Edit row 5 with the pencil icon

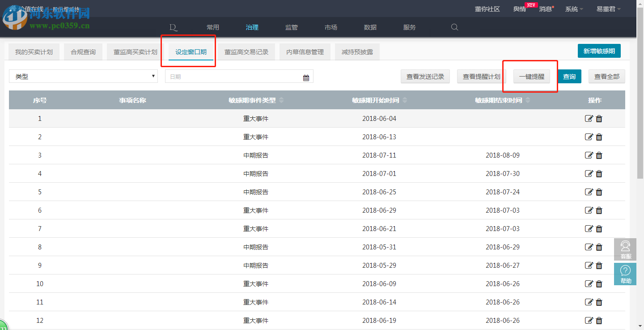tap(589, 192)
